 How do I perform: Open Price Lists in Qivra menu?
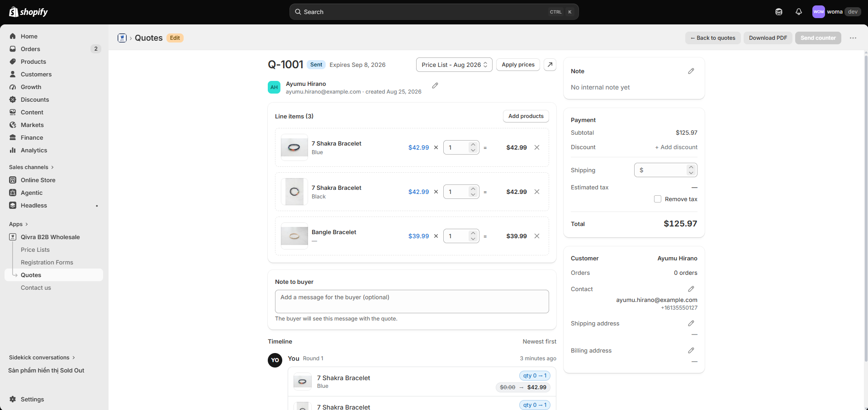pyautogui.click(x=35, y=250)
